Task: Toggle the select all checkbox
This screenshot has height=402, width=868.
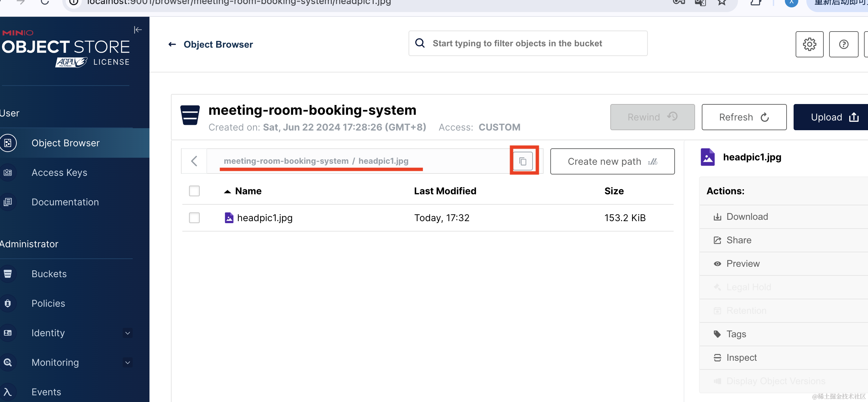Action: 194,191
